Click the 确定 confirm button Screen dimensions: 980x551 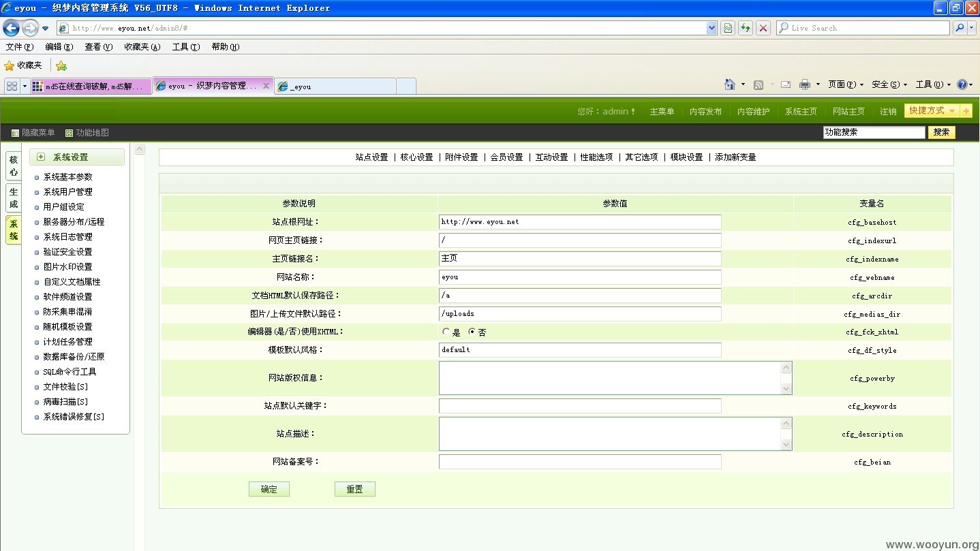[269, 489]
